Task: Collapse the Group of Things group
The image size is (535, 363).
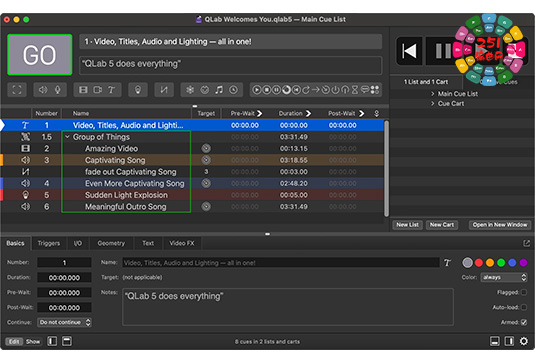Action: click(67, 137)
